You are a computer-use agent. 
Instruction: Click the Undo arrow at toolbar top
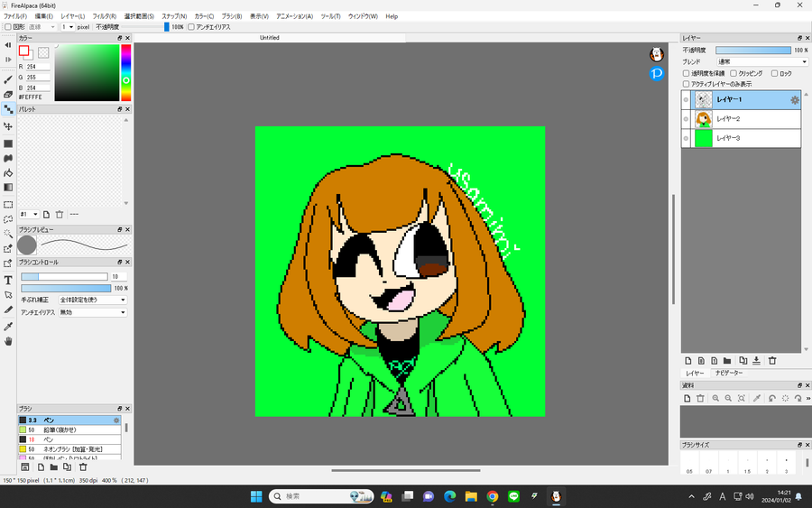pos(8,45)
